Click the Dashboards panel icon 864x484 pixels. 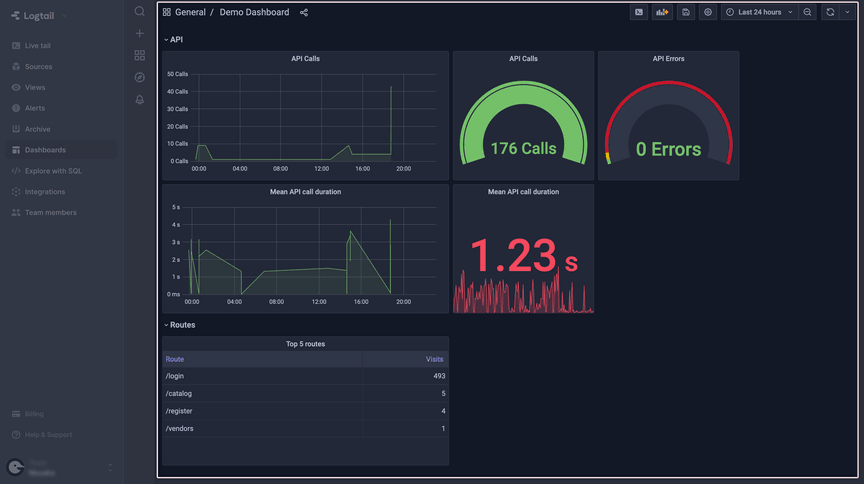click(16, 150)
